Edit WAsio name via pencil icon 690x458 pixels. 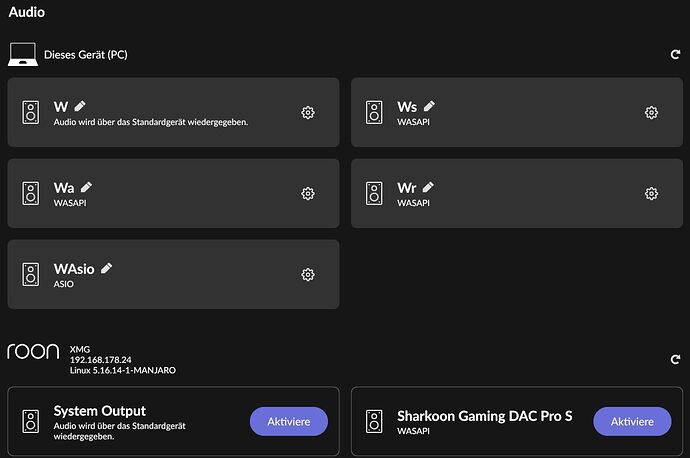point(106,268)
